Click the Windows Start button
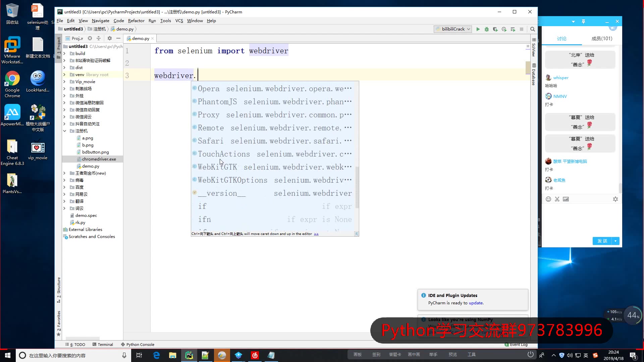The image size is (644, 362). pos(8,355)
